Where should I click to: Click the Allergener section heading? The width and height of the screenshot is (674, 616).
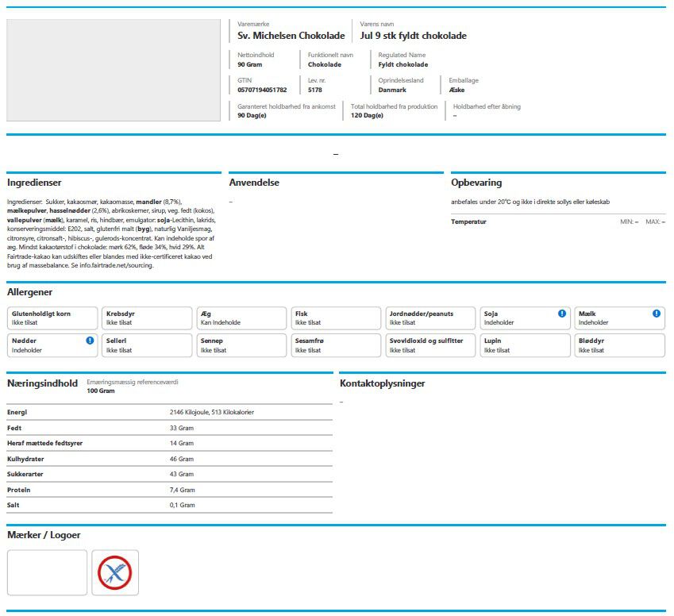pos(29,292)
